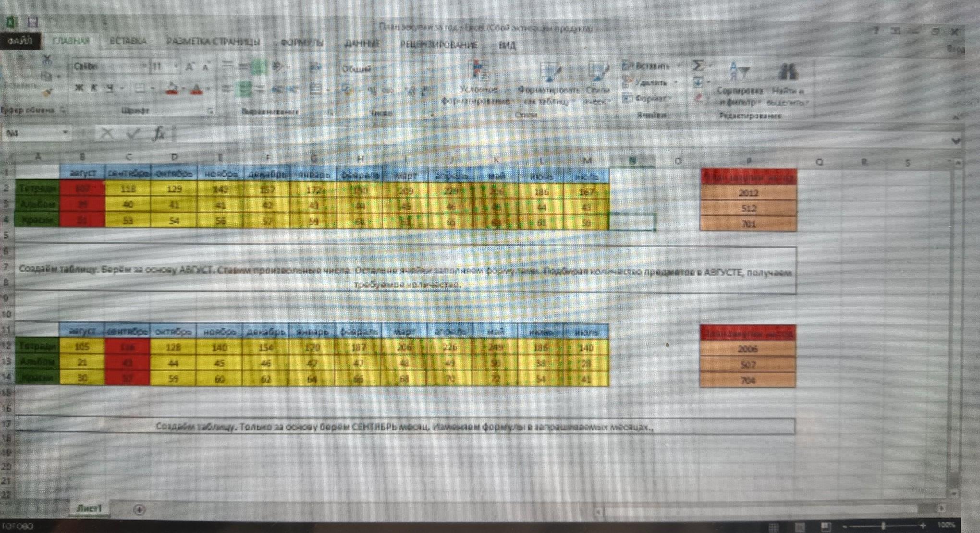
Task: Click the Cut scissors icon
Action: [x=47, y=60]
